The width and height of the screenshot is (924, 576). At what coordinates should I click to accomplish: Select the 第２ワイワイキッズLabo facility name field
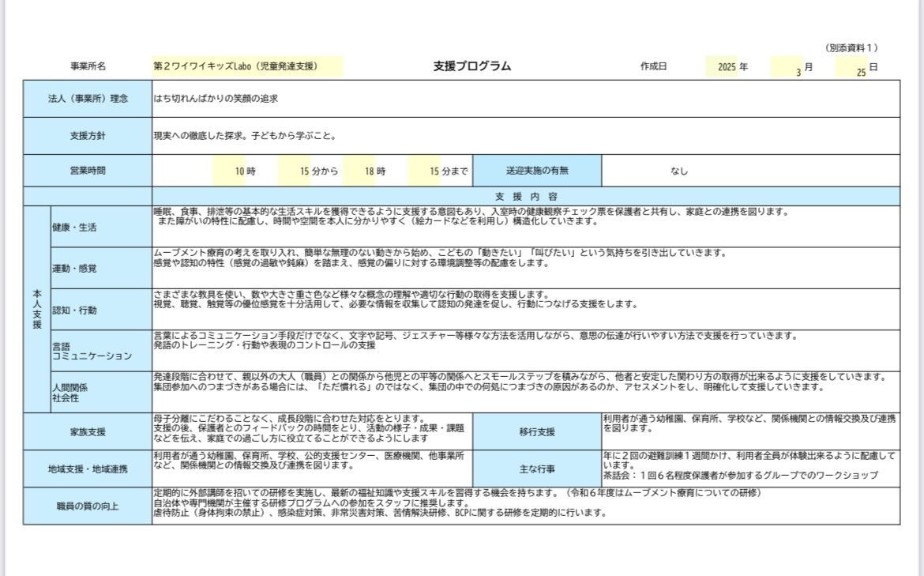[x=247, y=66]
